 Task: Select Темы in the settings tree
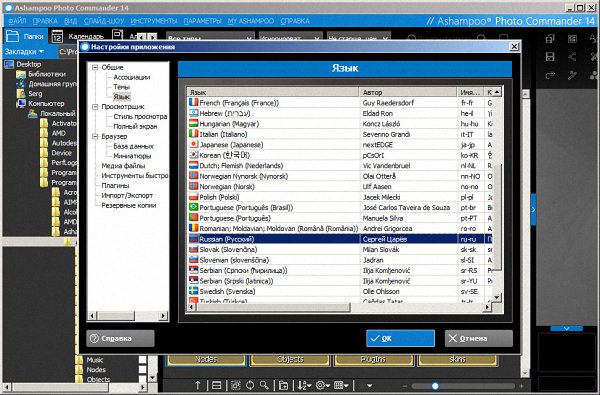pyautogui.click(x=121, y=87)
